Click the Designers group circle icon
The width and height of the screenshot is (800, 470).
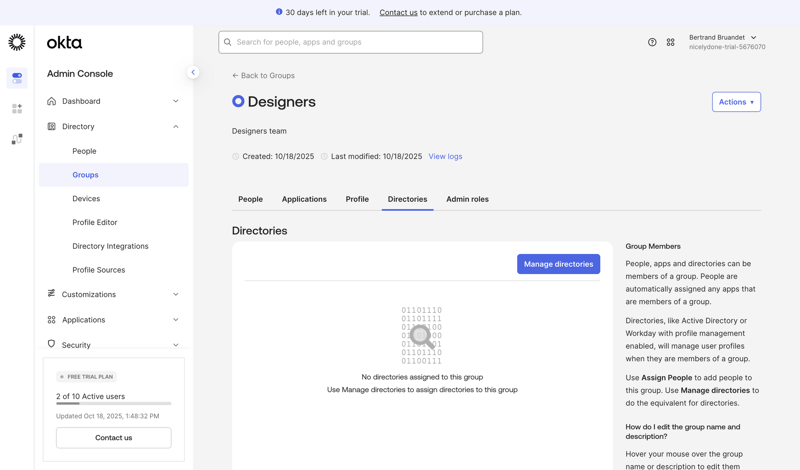[x=238, y=101]
